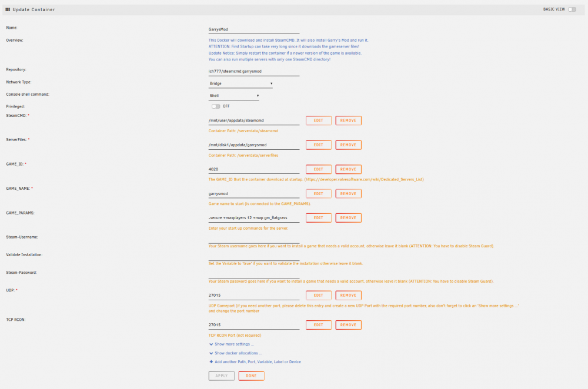This screenshot has width=588, height=389.
Task: Click the plus icon beside Add another Path
Action: coord(211,362)
